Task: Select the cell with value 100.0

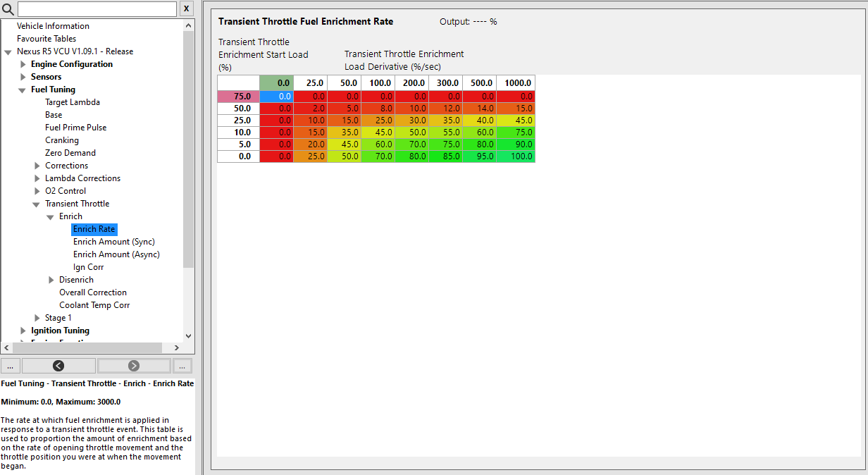Action: point(516,156)
